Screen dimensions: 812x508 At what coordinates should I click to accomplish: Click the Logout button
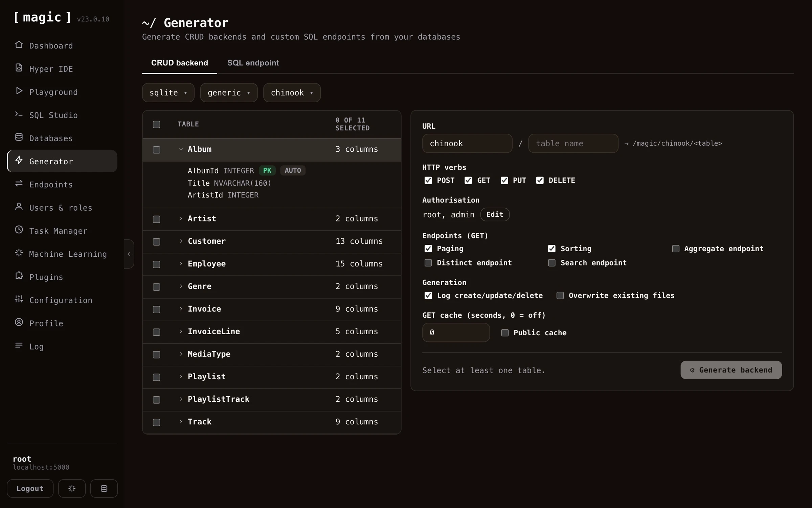point(30,488)
